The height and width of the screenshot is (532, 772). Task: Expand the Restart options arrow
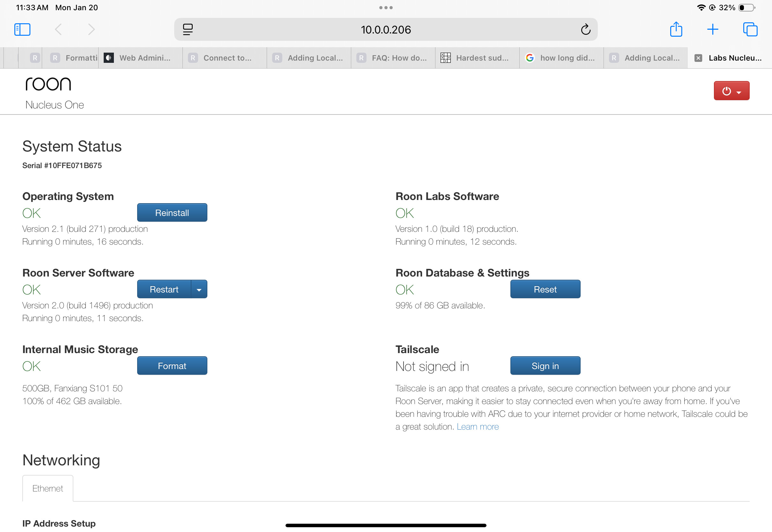pyautogui.click(x=199, y=289)
